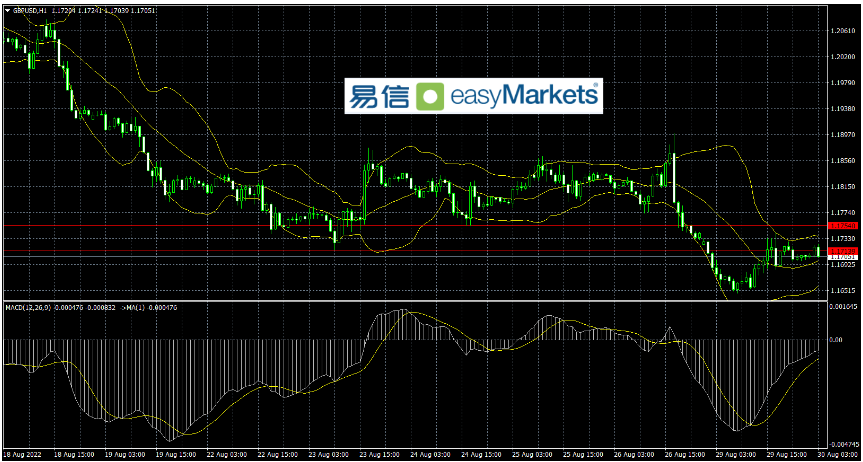Select the red 1.17139 price level tag
This screenshot has width=863, height=462.
point(842,251)
